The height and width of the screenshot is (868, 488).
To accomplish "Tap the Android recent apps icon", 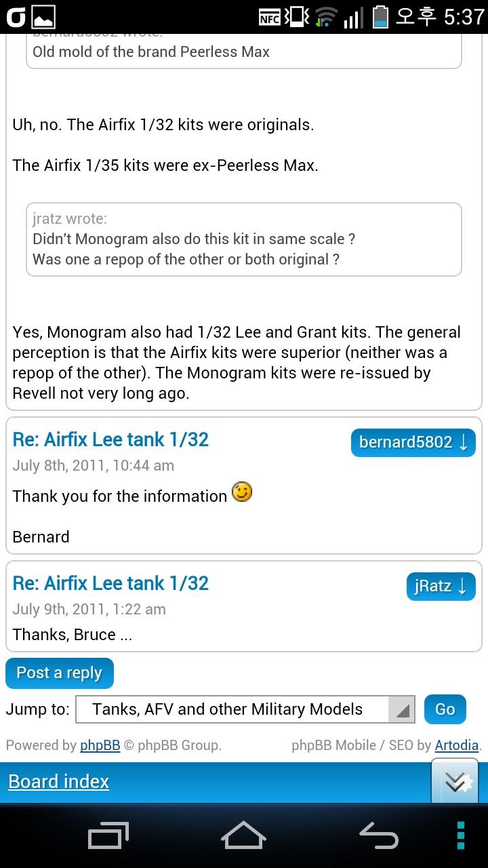I will [108, 836].
